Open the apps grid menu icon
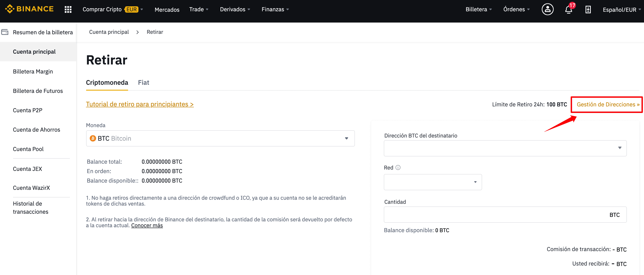Viewport: 644px width, 275px height. tap(68, 9)
